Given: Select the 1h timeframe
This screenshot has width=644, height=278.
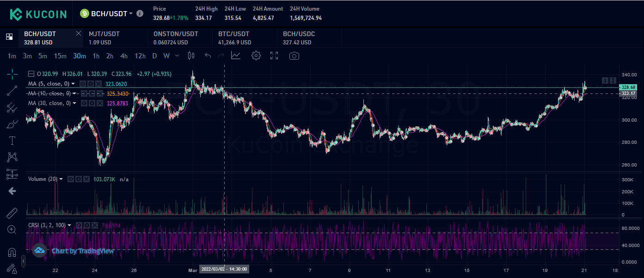Looking at the screenshot, I should tap(96, 56).
